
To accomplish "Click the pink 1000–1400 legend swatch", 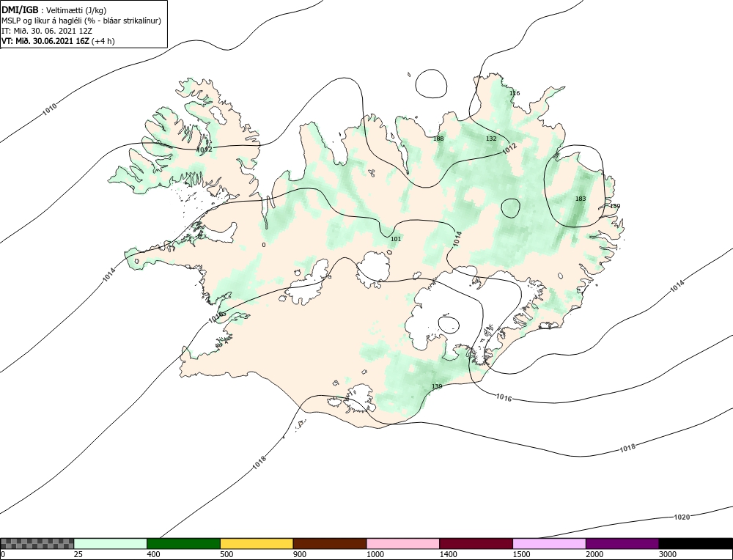I will click(403, 543).
